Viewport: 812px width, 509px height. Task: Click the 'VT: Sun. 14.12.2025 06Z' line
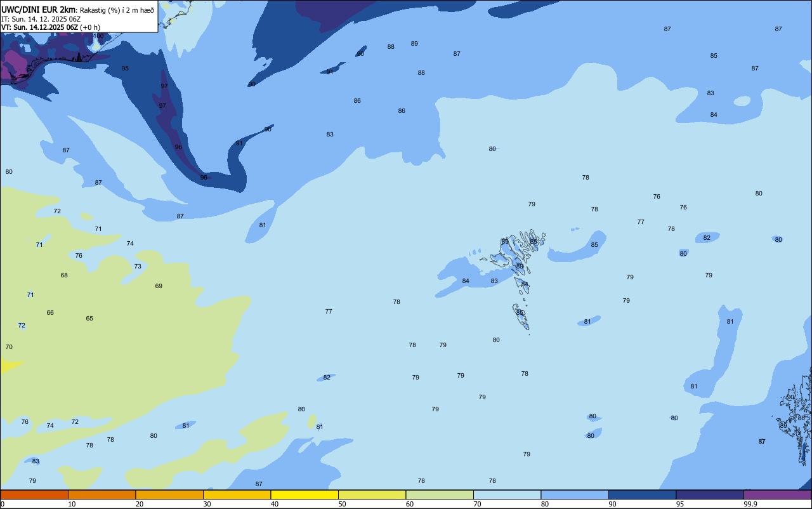pos(39,27)
